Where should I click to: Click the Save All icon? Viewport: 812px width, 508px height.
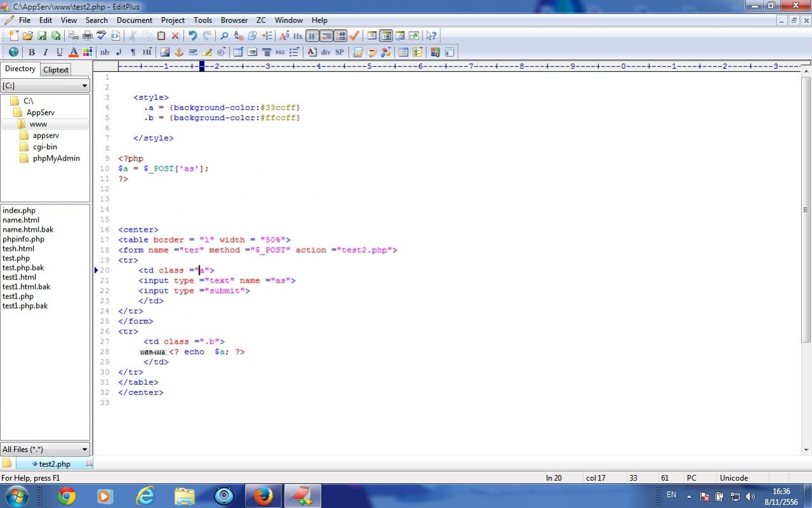55,36
